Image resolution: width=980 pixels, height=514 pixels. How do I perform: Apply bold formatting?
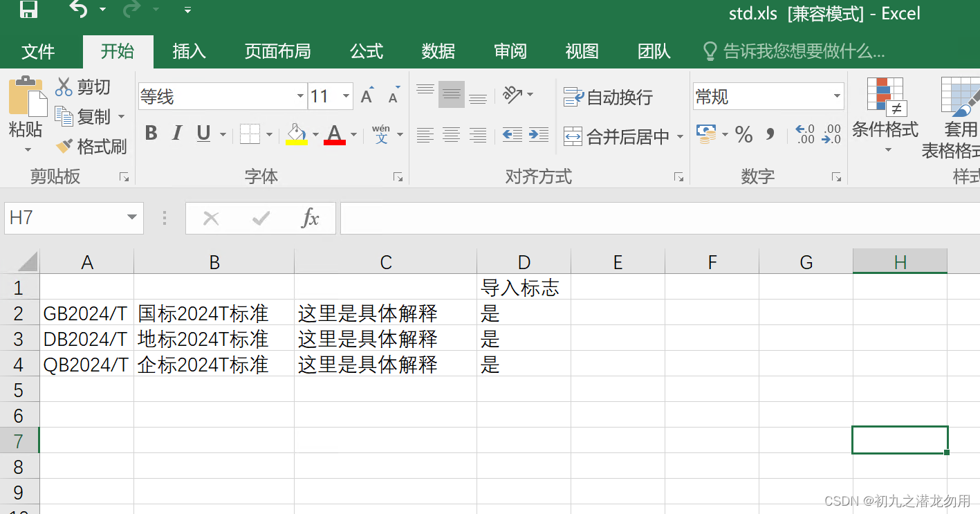pos(151,133)
